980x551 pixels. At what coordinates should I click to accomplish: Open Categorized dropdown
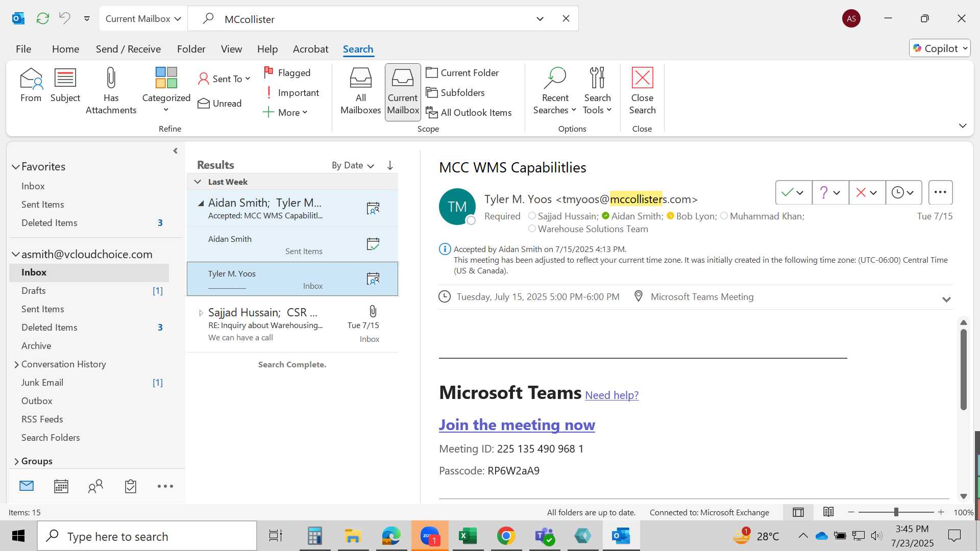(x=166, y=91)
